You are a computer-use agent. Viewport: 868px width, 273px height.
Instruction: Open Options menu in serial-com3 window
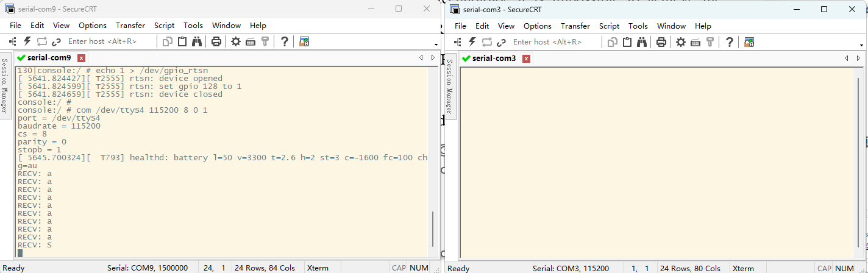coord(538,26)
